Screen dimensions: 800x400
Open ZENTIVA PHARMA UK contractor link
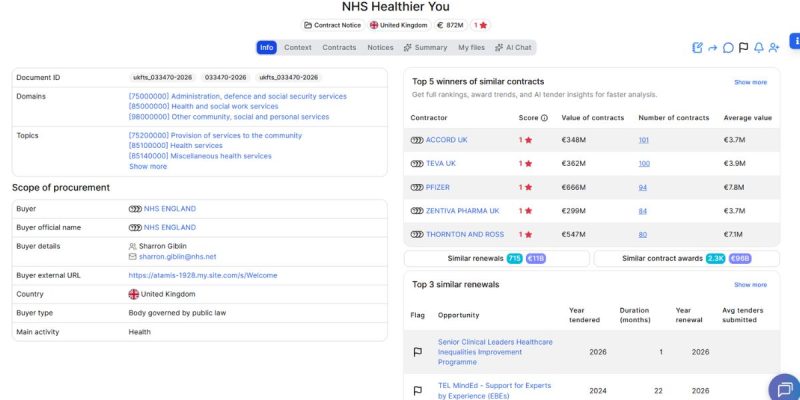tap(462, 211)
